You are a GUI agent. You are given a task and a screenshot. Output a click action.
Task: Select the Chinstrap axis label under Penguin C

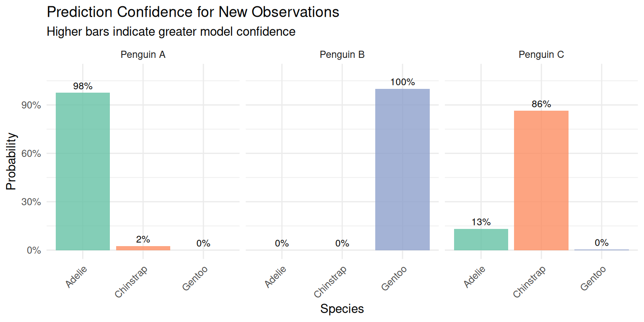point(530,282)
